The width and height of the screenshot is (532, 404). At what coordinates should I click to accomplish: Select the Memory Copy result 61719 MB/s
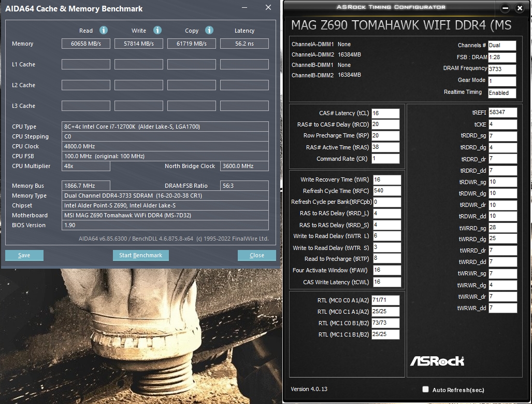coord(192,44)
